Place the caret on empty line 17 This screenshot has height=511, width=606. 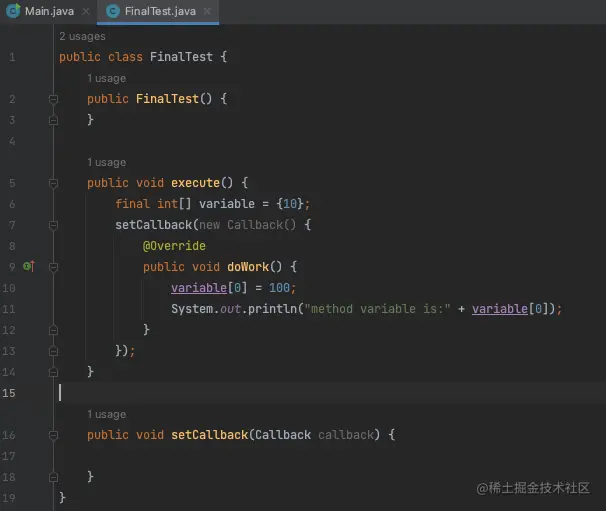point(330,456)
